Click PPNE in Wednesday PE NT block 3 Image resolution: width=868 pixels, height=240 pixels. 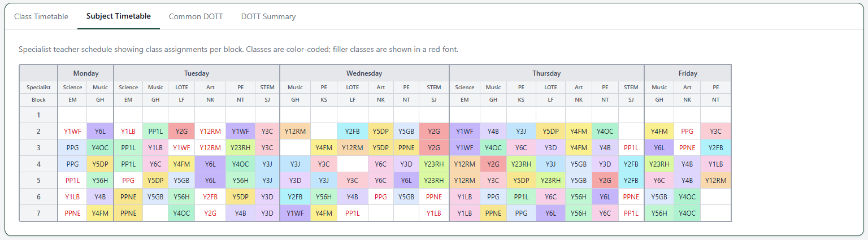pyautogui.click(x=406, y=148)
